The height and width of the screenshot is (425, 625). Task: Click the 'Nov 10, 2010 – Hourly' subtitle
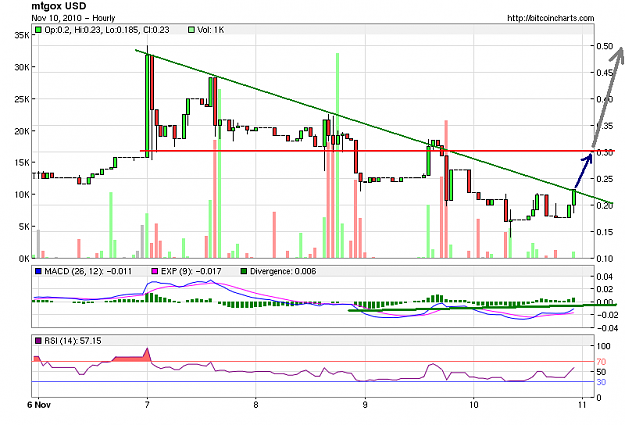pos(73,18)
